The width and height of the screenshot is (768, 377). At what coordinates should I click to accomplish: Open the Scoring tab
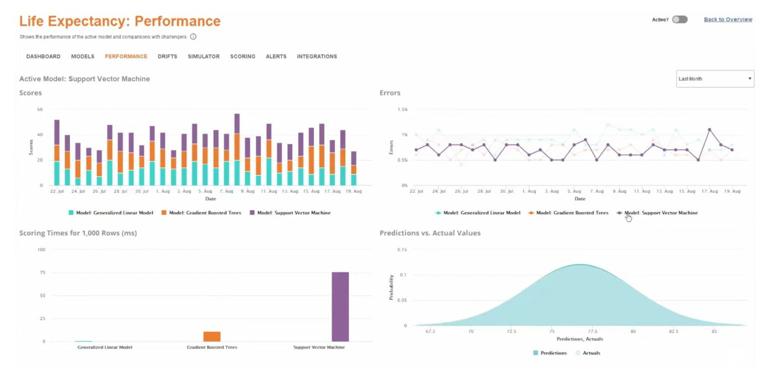coord(243,57)
